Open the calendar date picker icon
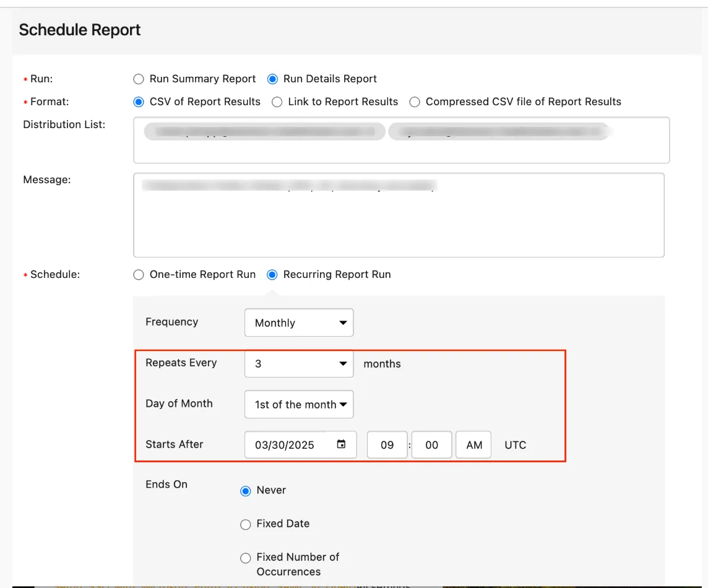 pyautogui.click(x=342, y=444)
